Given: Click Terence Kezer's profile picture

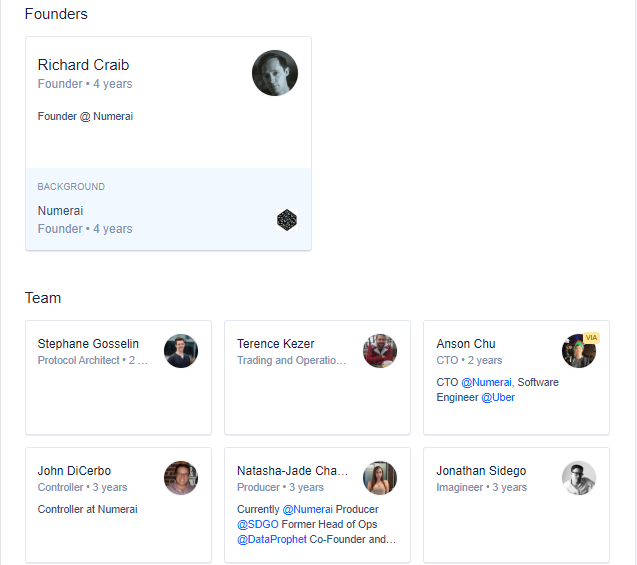Looking at the screenshot, I should click(380, 351).
